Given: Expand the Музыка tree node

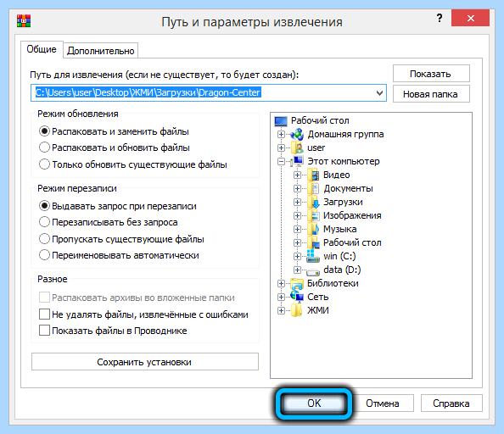Looking at the screenshot, I should click(x=297, y=229).
